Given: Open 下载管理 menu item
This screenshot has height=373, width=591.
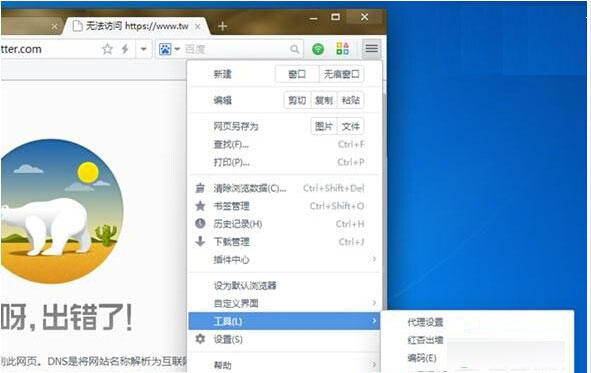Looking at the screenshot, I should [x=285, y=242].
